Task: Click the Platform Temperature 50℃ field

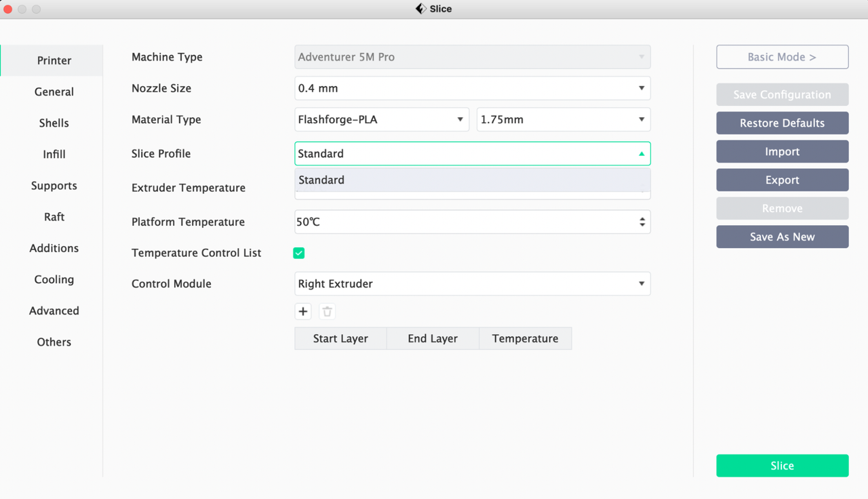Action: pos(473,222)
